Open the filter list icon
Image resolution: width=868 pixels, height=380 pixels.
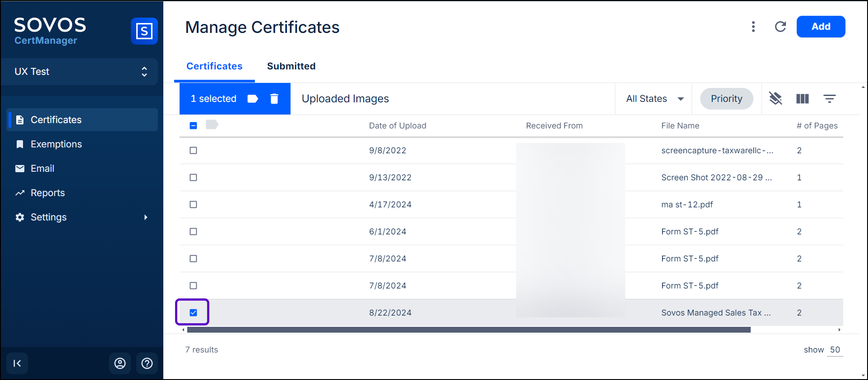829,99
